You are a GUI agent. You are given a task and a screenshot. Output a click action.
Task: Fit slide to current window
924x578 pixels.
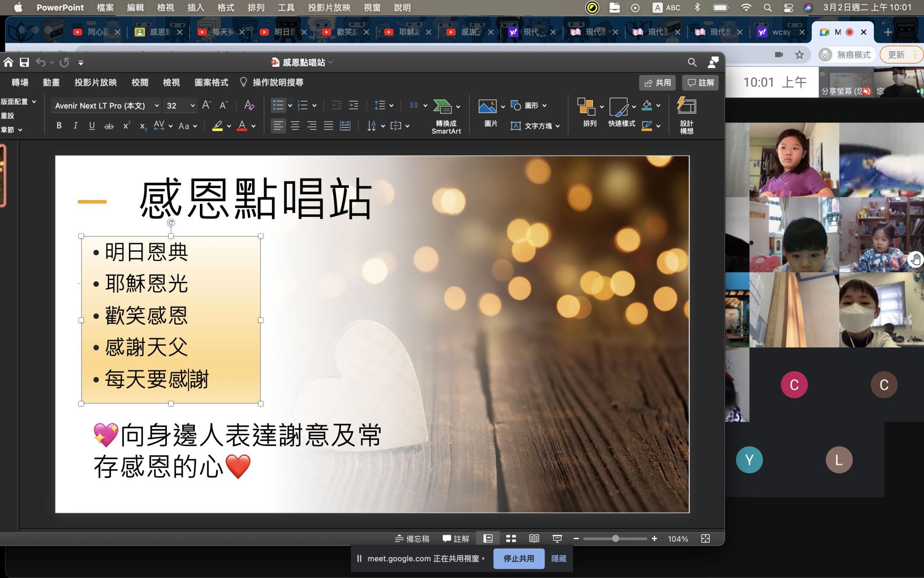click(x=706, y=538)
